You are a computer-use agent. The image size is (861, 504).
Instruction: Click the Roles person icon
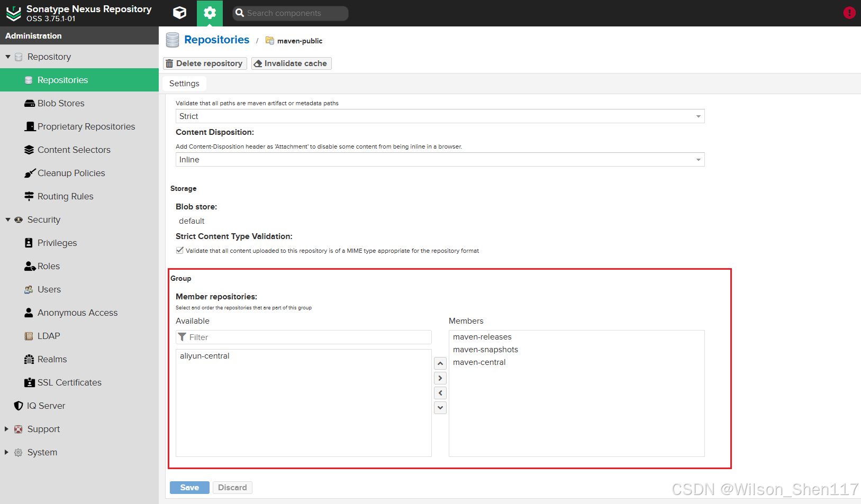point(30,266)
